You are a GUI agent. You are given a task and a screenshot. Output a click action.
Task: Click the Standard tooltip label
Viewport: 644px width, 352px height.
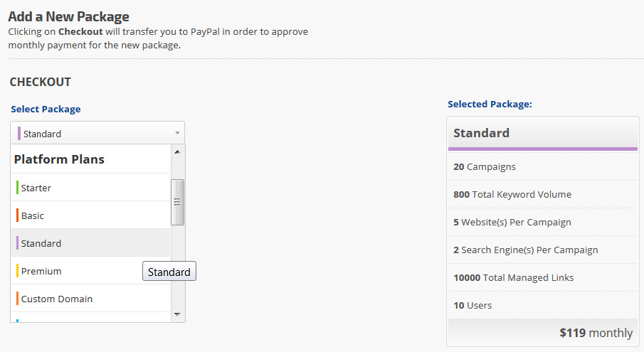[169, 272]
